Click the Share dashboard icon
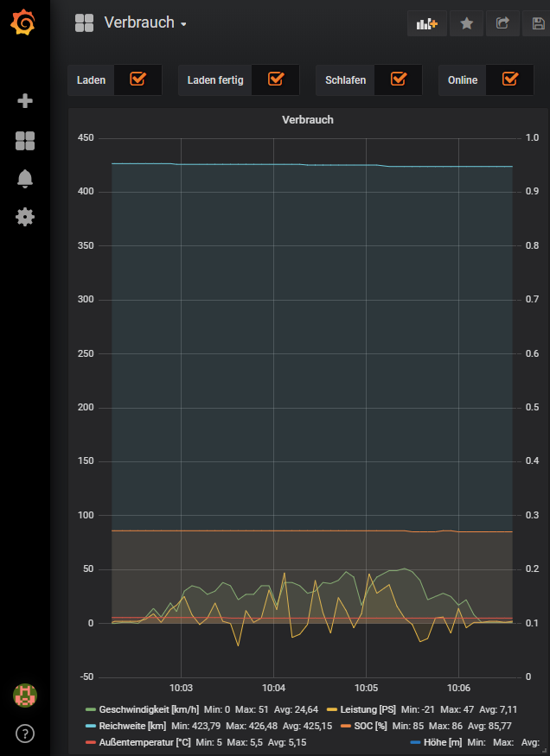This screenshot has height=756, width=550. pyautogui.click(x=502, y=23)
